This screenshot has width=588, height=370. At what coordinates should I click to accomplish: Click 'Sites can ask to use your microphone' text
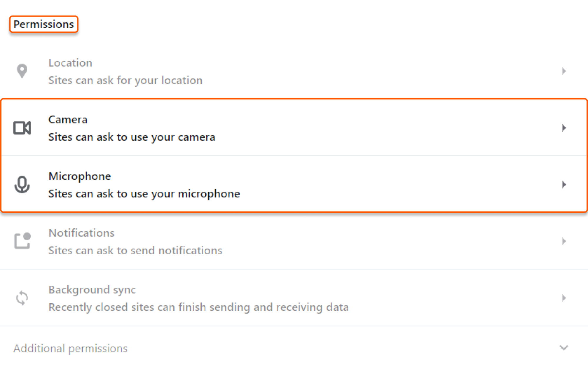pos(144,193)
